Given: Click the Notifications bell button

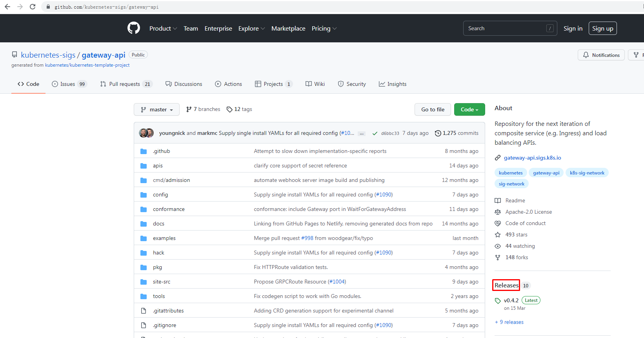Looking at the screenshot, I should [601, 55].
